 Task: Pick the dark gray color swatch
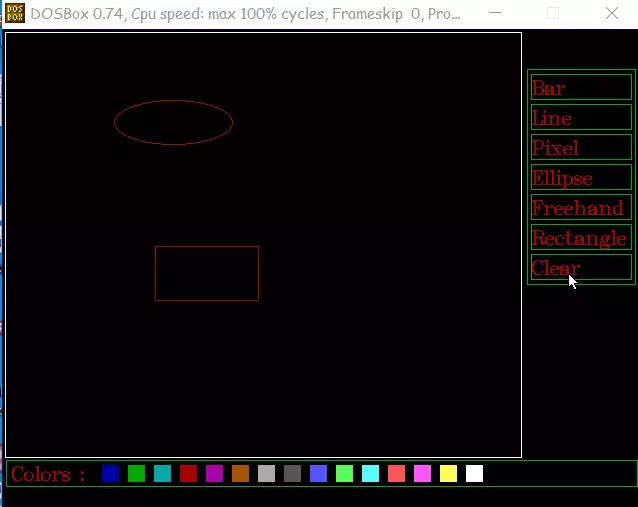(x=293, y=474)
